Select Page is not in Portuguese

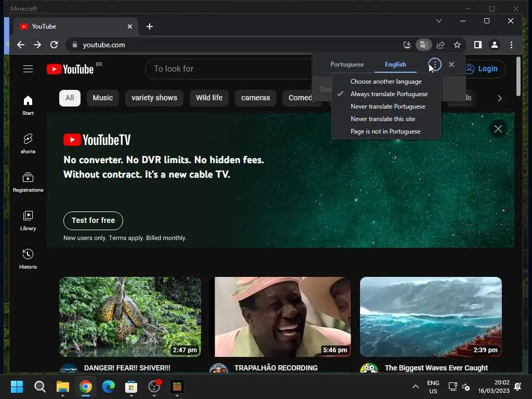point(387,131)
